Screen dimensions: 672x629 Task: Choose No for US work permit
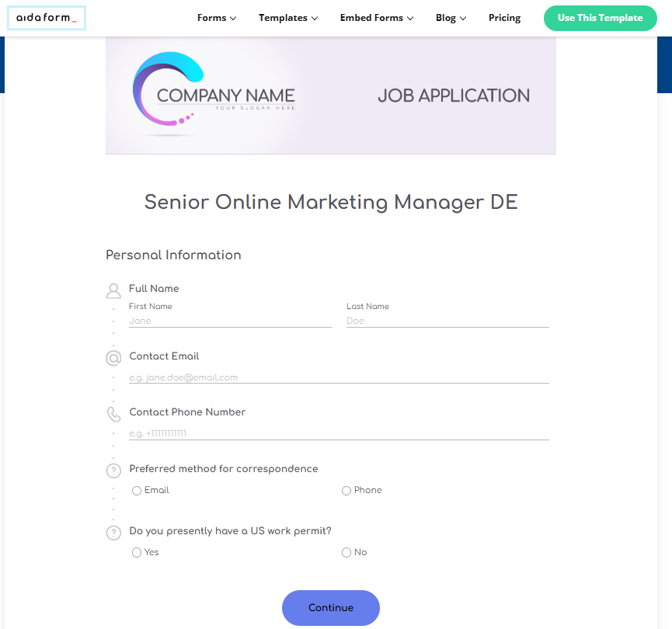click(346, 553)
